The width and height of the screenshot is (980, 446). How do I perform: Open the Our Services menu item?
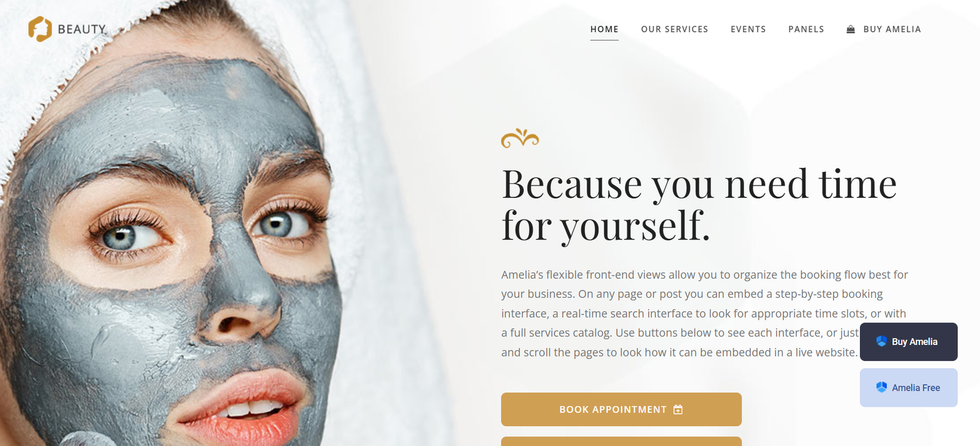[674, 29]
